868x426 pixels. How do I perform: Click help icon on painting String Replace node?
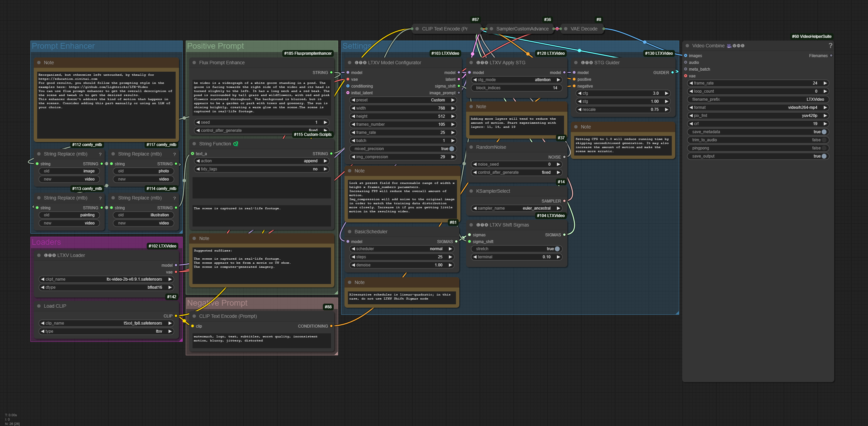tap(100, 198)
